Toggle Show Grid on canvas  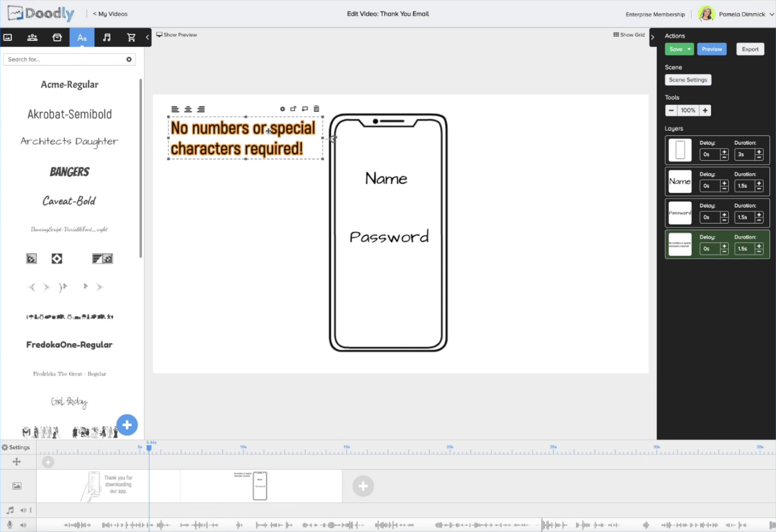(x=629, y=35)
